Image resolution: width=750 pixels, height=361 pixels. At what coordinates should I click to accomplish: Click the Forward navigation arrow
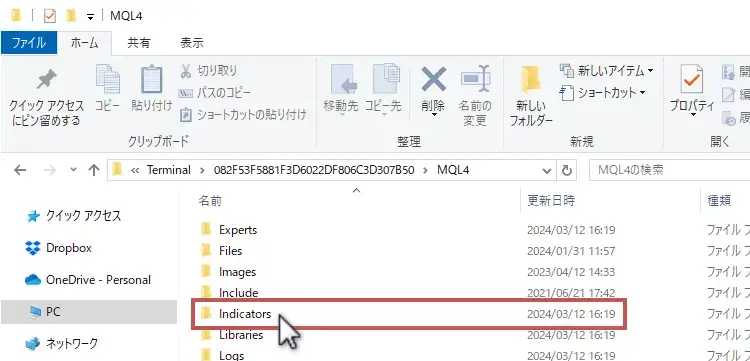[x=50, y=170]
